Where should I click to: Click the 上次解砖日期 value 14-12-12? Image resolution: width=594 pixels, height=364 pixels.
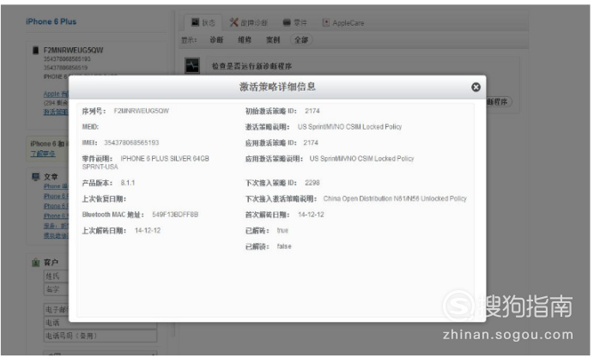point(148,231)
